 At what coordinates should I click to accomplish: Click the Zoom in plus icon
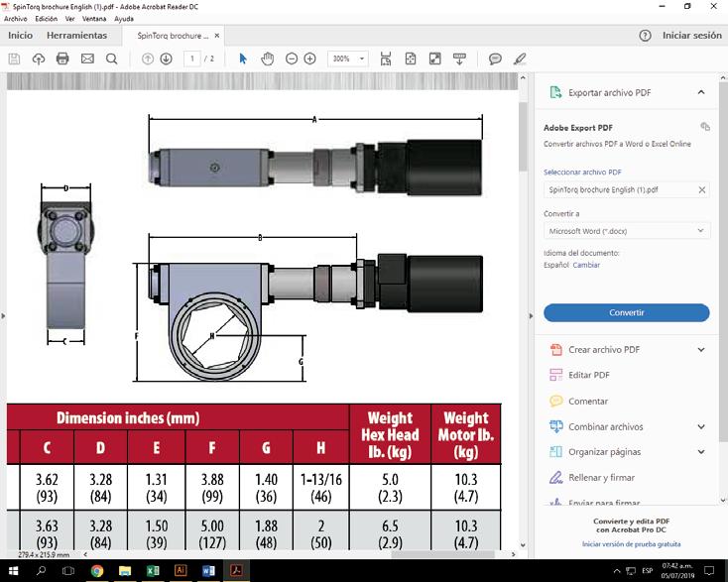point(310,58)
